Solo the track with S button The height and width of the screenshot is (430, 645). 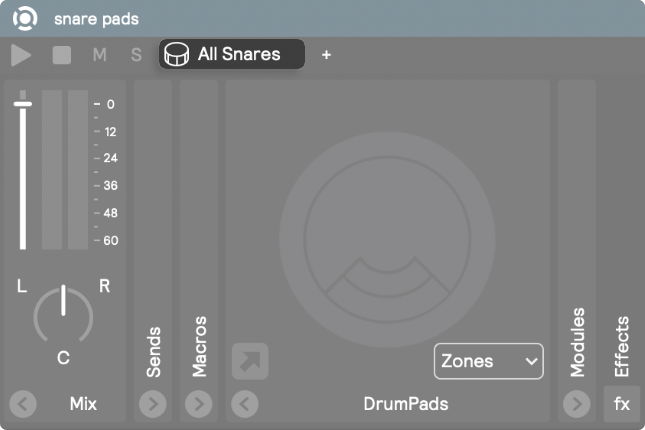point(136,55)
